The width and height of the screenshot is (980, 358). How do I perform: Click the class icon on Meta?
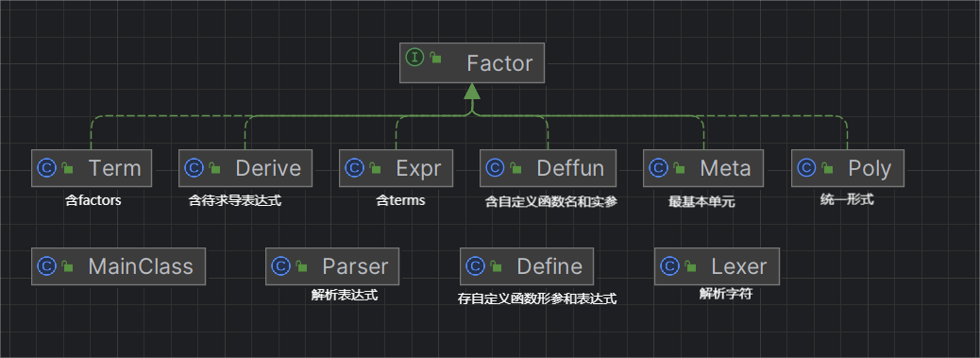(659, 168)
